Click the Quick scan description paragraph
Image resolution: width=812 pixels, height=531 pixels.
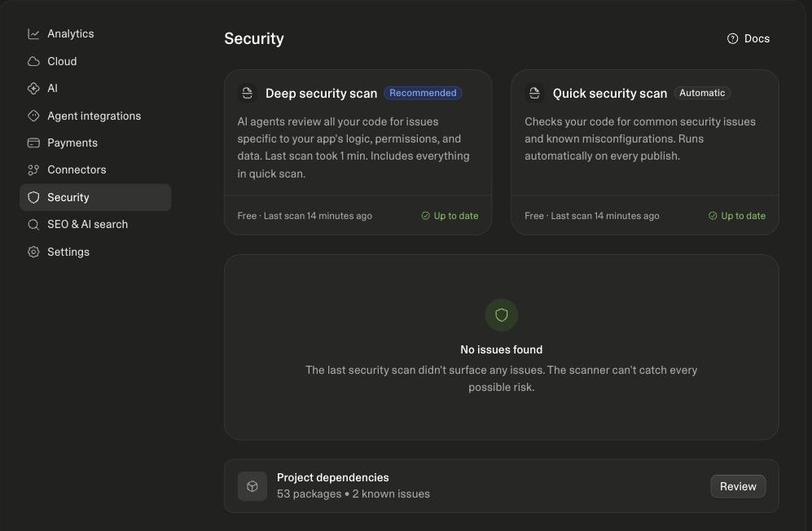tap(640, 138)
